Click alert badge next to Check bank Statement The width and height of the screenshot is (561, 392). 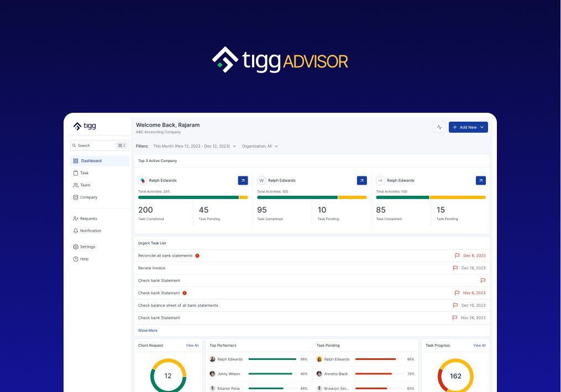pos(185,293)
